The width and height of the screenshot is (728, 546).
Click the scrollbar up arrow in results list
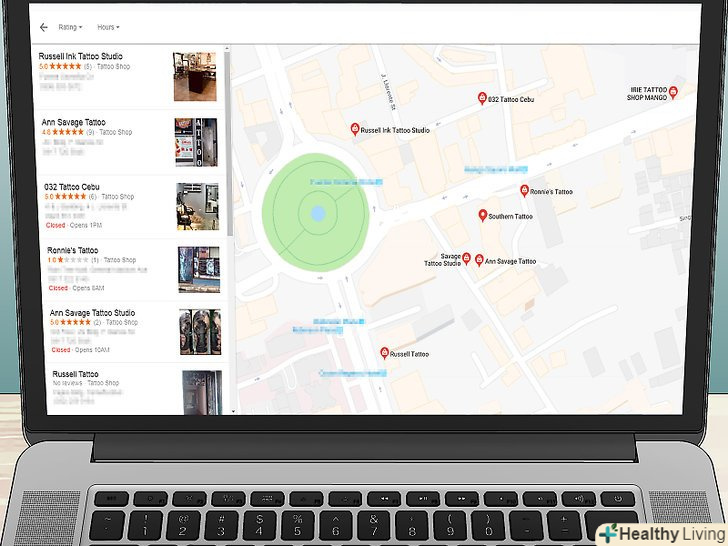click(x=227, y=48)
